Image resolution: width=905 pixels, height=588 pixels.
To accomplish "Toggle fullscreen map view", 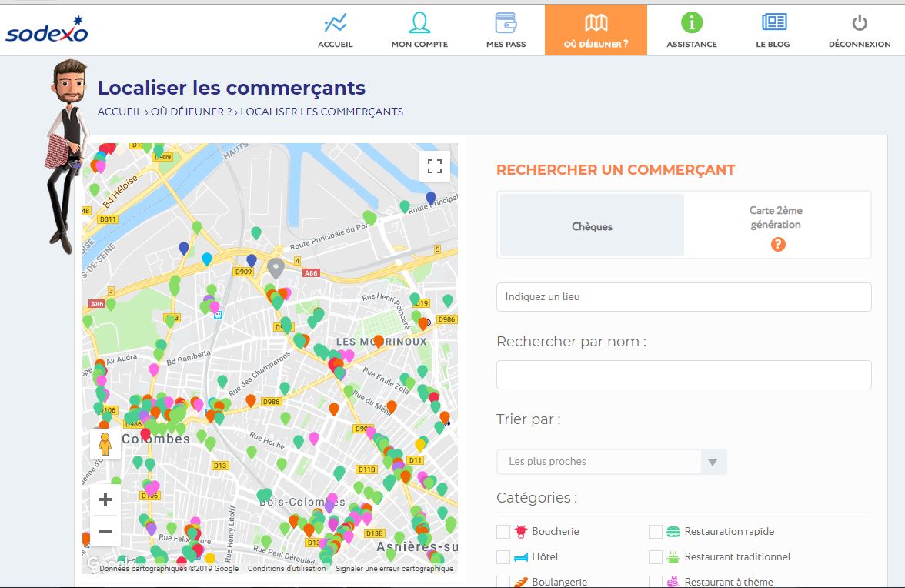I will coord(435,165).
